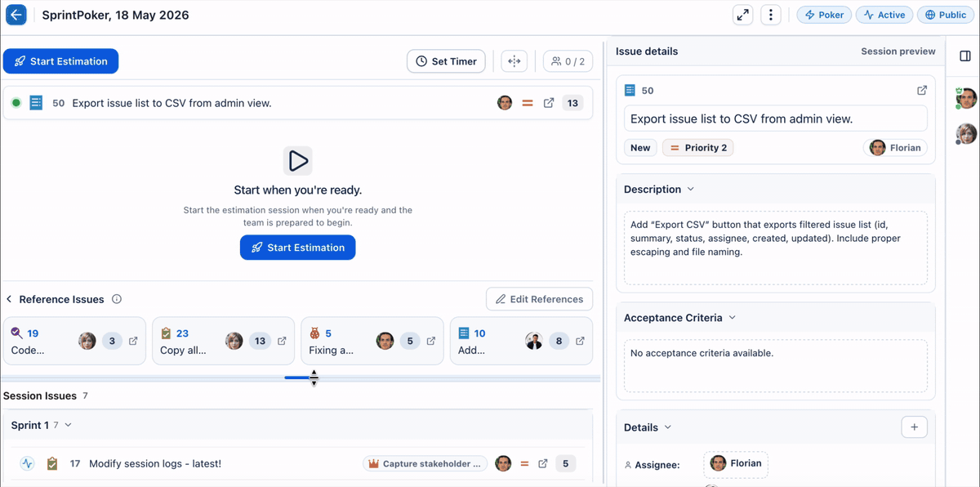Open reference issue 23 link
This screenshot has height=487, width=980.
tap(182, 333)
